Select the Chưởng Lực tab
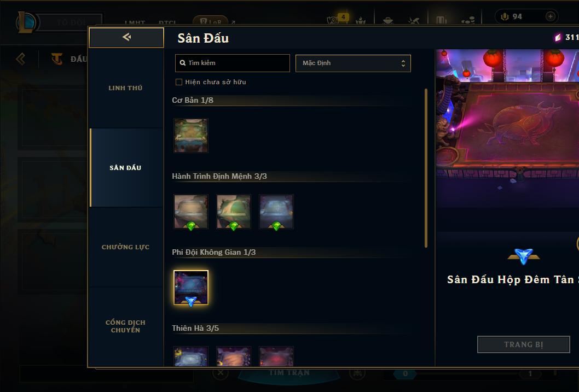The height and width of the screenshot is (392, 579). [x=125, y=247]
